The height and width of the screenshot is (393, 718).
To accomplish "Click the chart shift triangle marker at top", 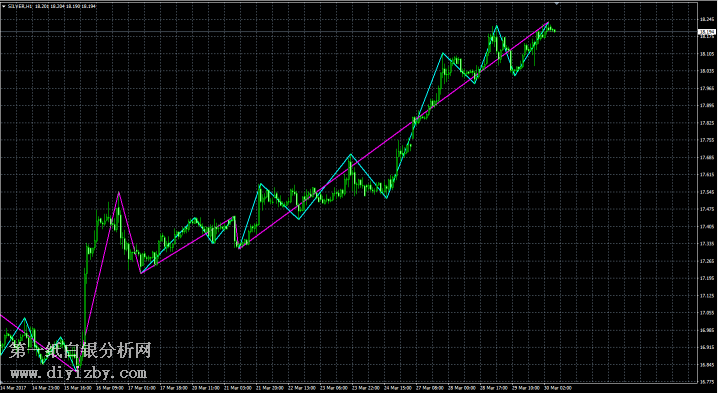I will (x=557, y=3).
